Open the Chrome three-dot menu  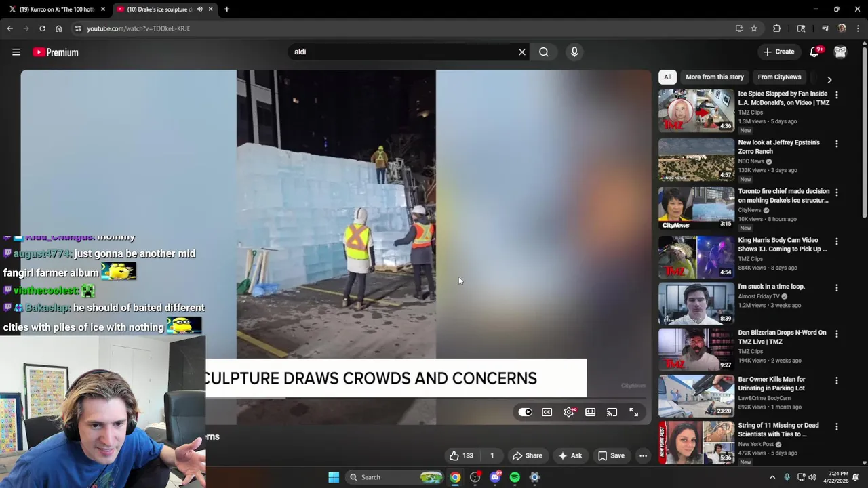[858, 28]
